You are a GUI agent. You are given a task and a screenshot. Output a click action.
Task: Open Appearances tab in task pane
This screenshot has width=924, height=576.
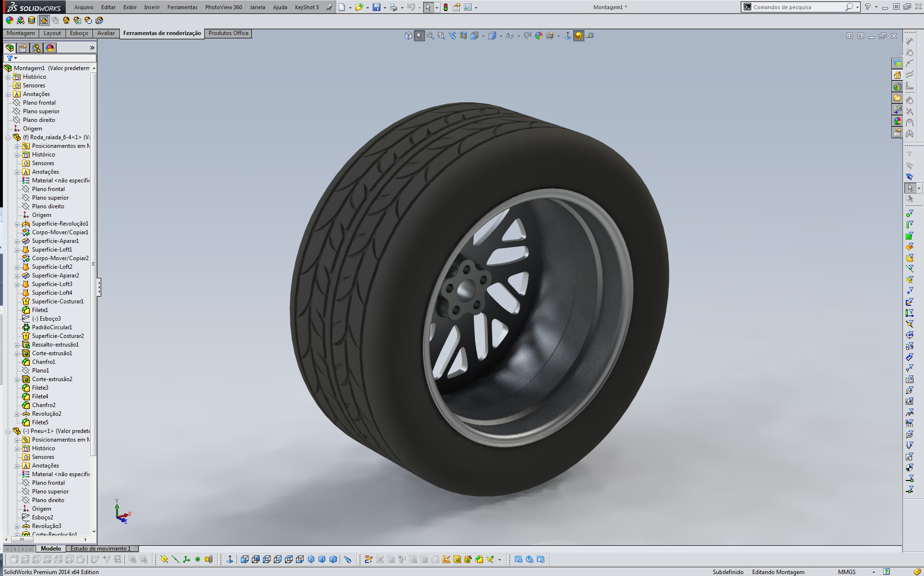point(897,121)
